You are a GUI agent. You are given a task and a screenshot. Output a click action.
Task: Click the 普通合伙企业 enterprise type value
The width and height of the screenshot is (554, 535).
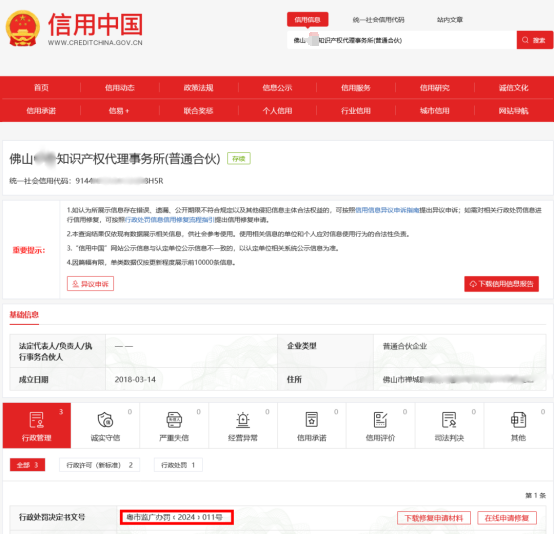[x=405, y=346]
